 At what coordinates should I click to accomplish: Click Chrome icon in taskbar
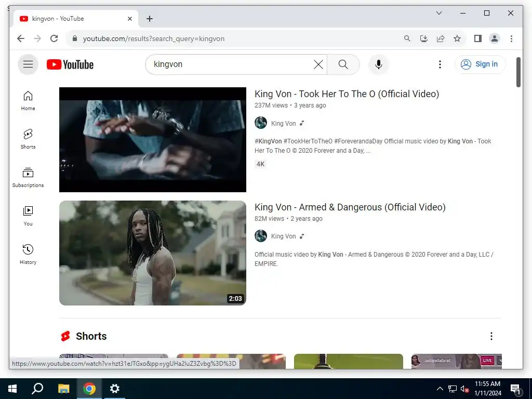coord(89,389)
